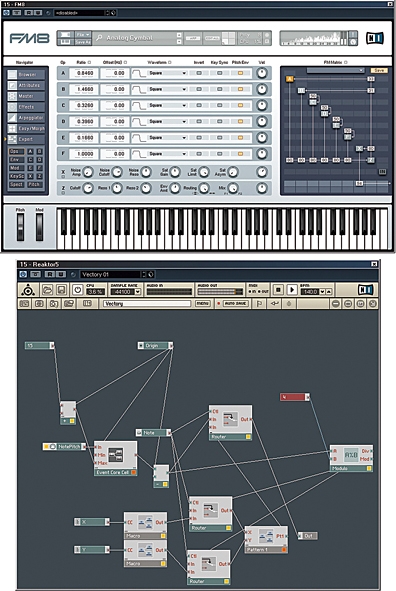Click the Auto Save button in Reaktor
Screen dimensions: 396x591
235,303
